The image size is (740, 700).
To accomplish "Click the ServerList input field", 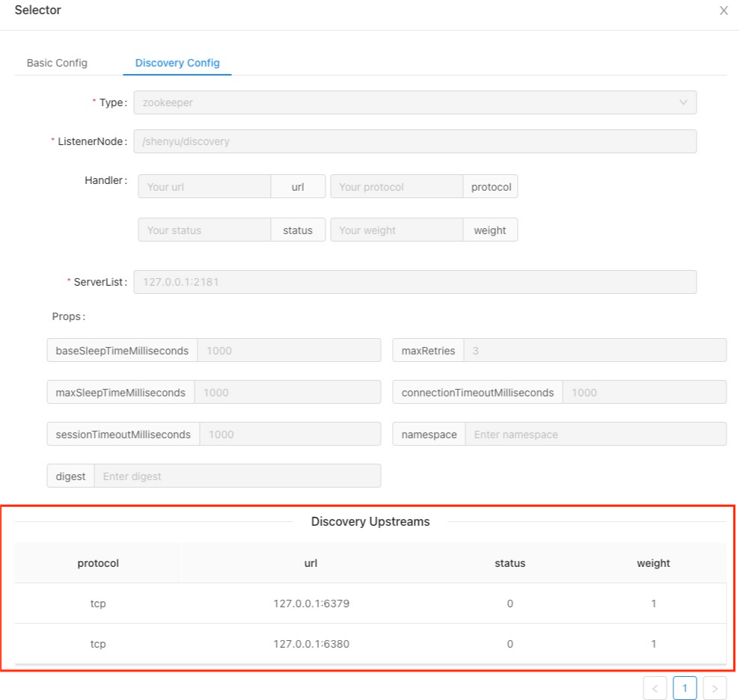I will click(x=415, y=282).
